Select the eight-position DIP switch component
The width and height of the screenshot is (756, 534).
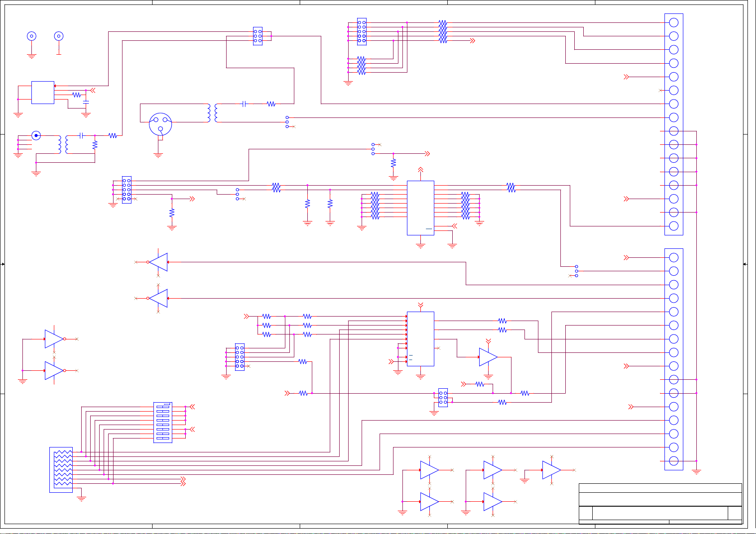pos(163,422)
